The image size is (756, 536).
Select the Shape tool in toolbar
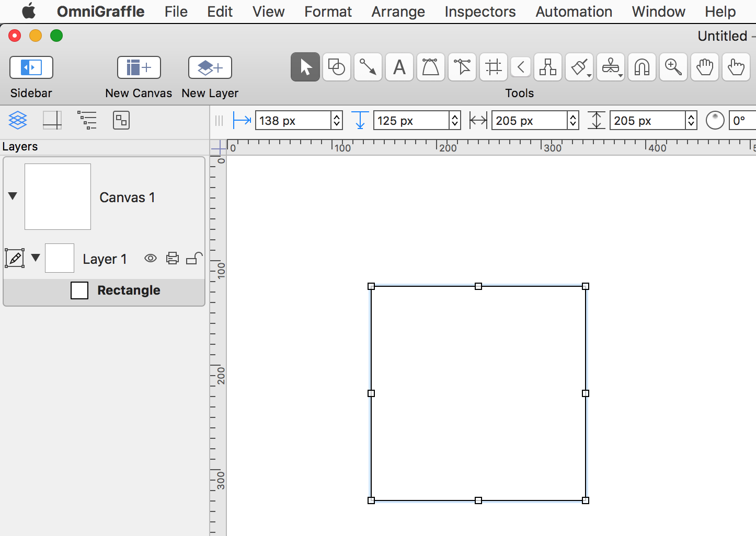[337, 67]
